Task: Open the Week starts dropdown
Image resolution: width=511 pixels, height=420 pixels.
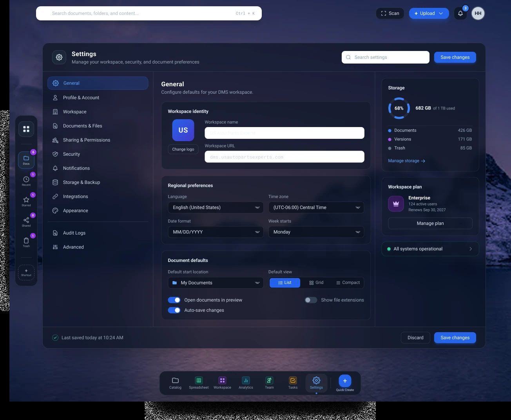Action: tap(316, 232)
